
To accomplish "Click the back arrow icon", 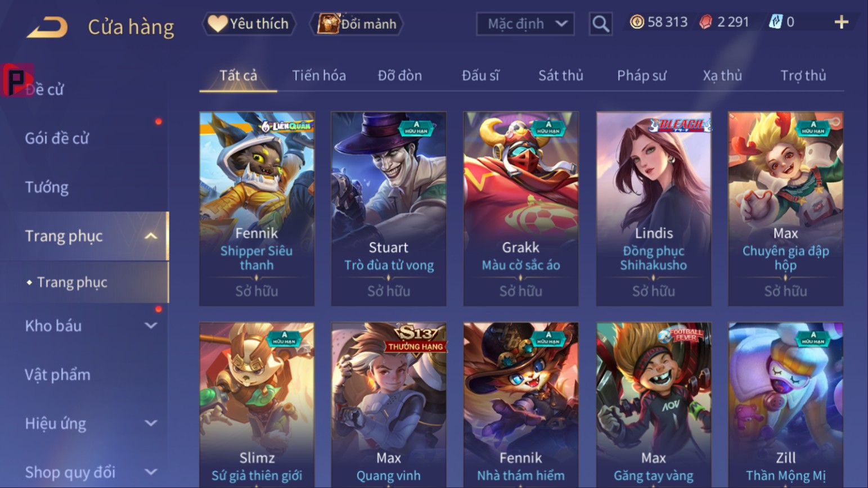I will coord(47,26).
